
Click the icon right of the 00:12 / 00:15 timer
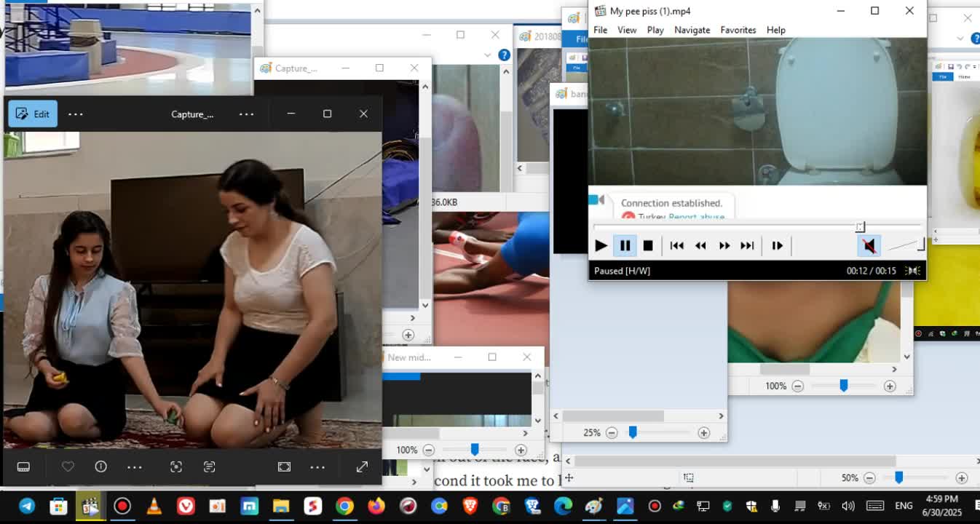(912, 271)
